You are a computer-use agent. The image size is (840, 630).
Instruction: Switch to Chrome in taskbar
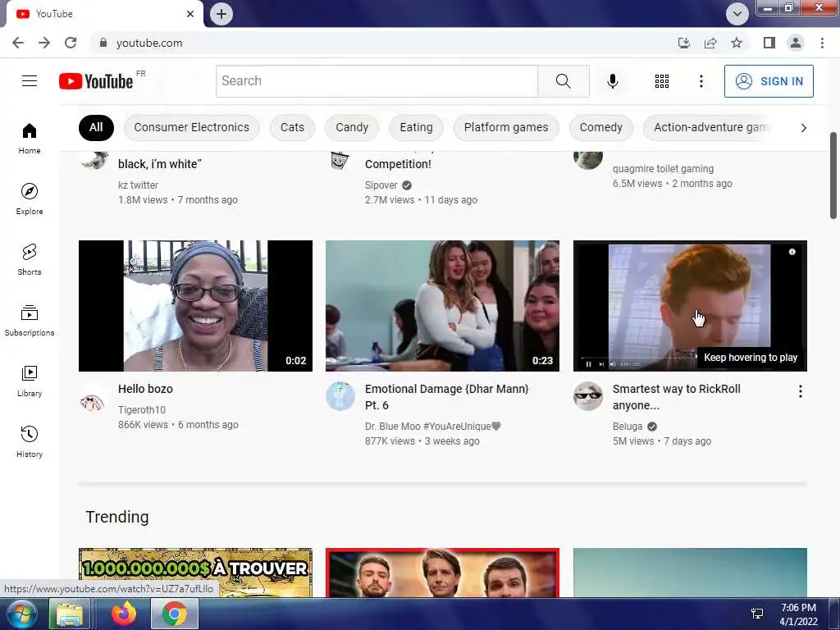point(175,614)
